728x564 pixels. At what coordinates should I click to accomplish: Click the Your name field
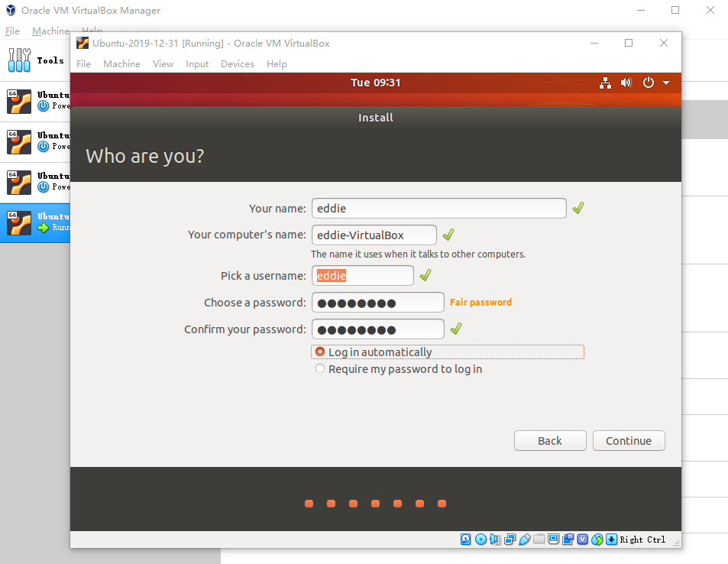coord(438,208)
